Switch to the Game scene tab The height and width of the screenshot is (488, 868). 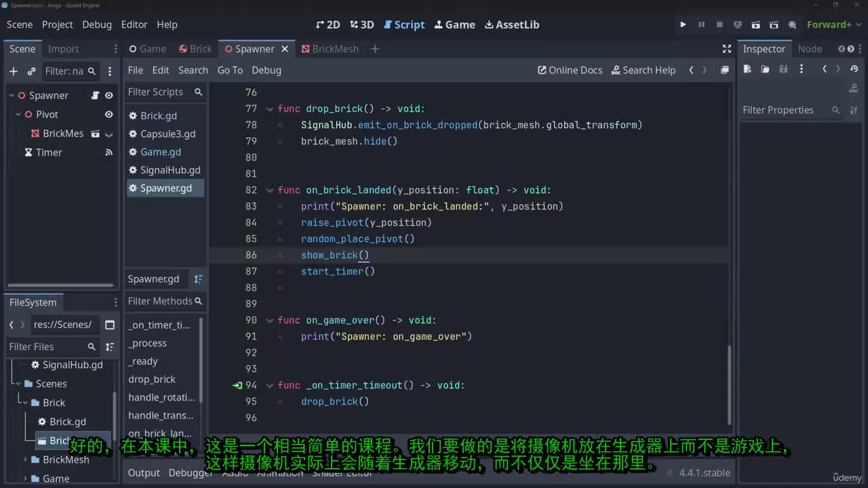(x=147, y=49)
